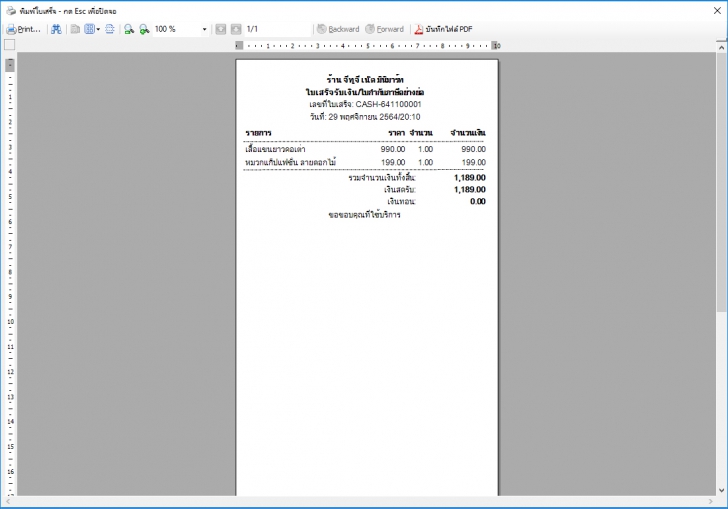Click the zoom out magnifier icon
The height and width of the screenshot is (509, 728).
pos(129,29)
